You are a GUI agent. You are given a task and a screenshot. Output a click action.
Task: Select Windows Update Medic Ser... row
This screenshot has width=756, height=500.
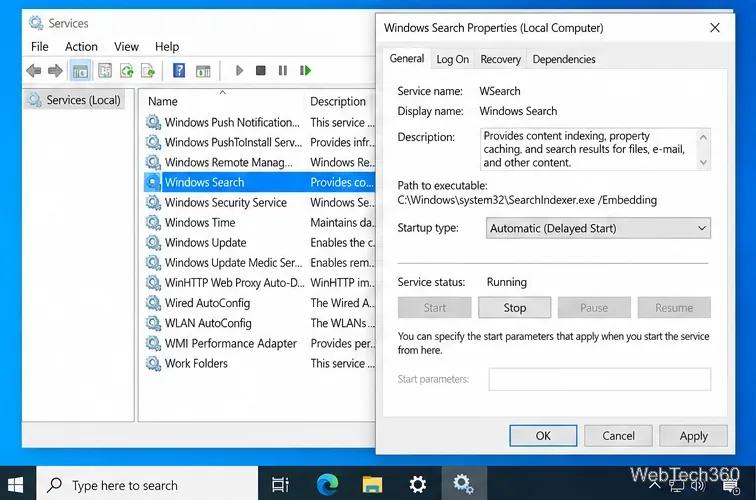pyautogui.click(x=259, y=263)
